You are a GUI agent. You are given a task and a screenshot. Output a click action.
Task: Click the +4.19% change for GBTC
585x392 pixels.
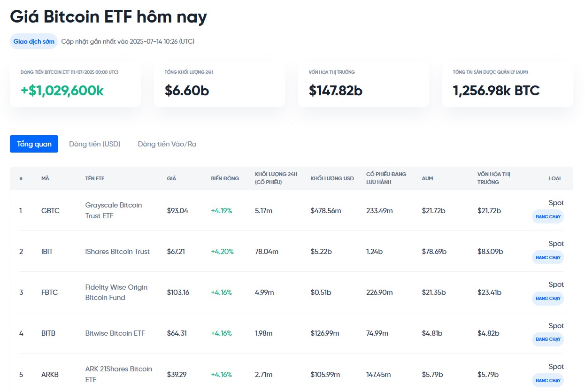[x=222, y=211]
